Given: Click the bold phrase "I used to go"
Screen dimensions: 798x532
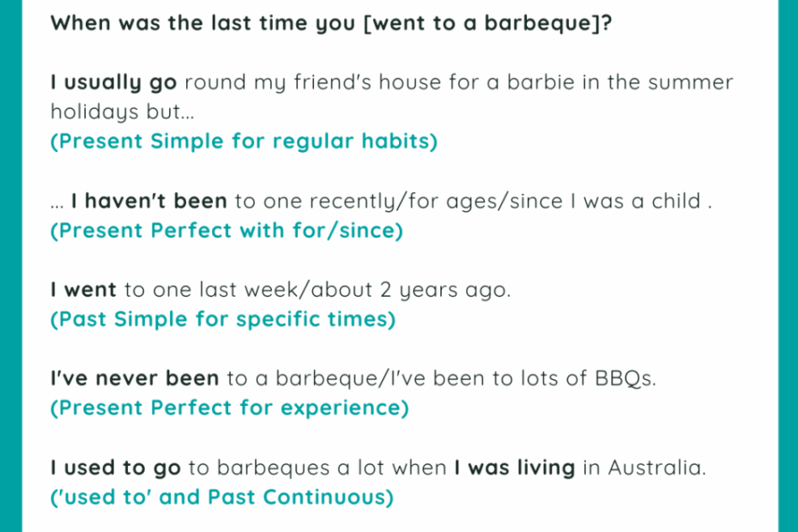Looking at the screenshot, I should pos(116,468).
